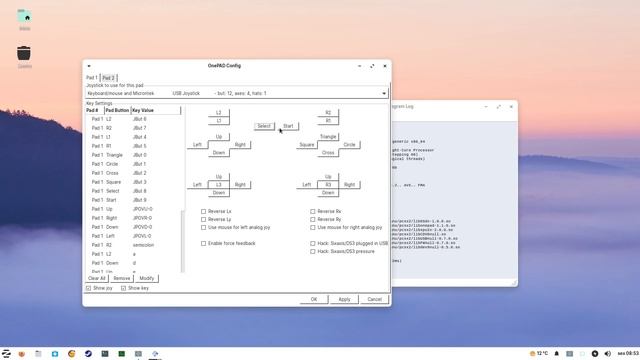Image resolution: width=640 pixels, height=360 pixels.
Task: Open the joystick selection dropdown
Action: pyautogui.click(x=237, y=93)
